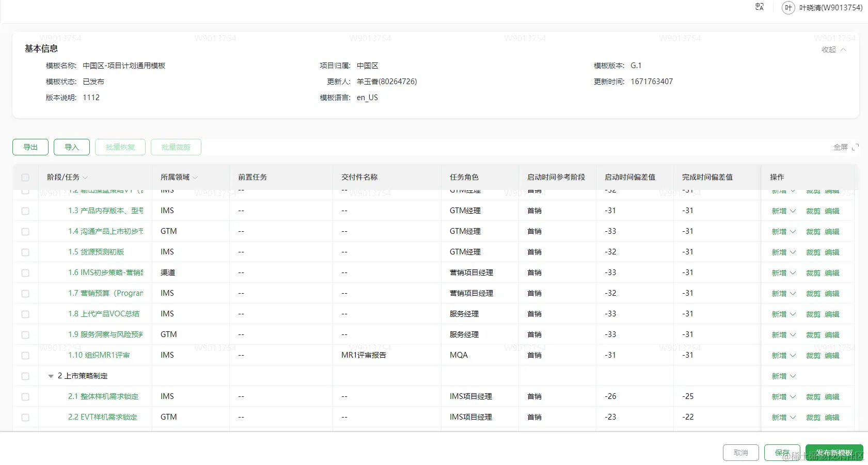Click the 启动时间偏差值 column header
The width and height of the screenshot is (868, 465).
[x=630, y=177]
